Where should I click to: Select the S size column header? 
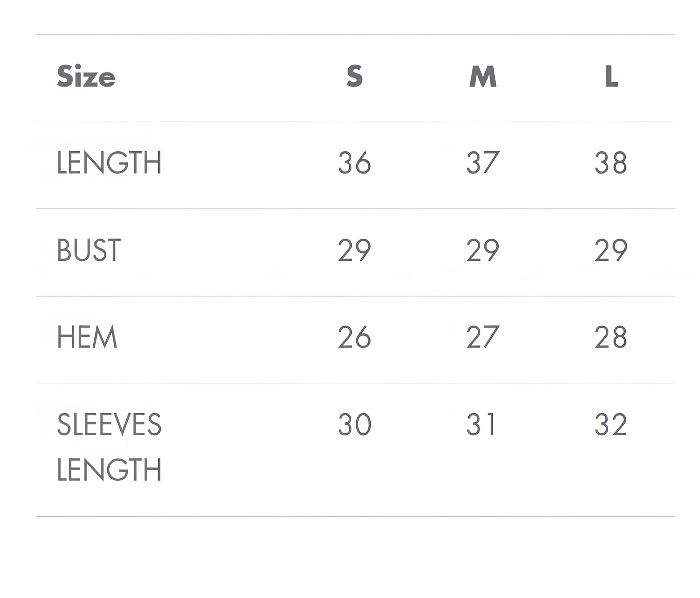pyautogui.click(x=354, y=76)
